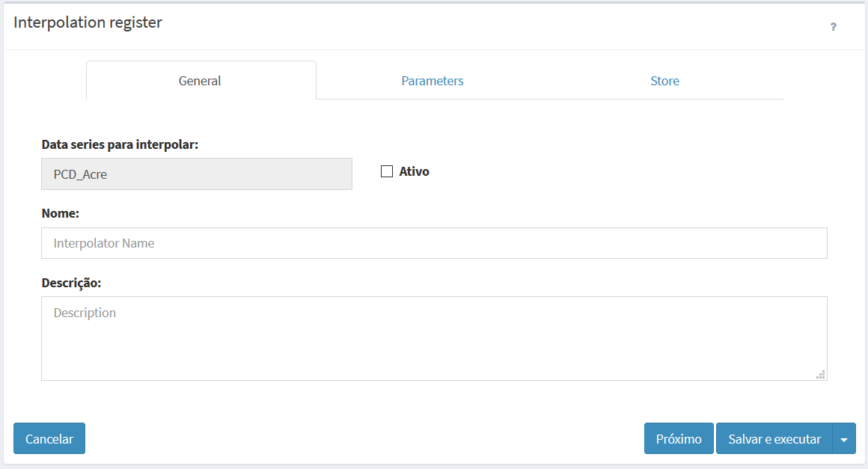Switch to the General tab

click(x=201, y=81)
